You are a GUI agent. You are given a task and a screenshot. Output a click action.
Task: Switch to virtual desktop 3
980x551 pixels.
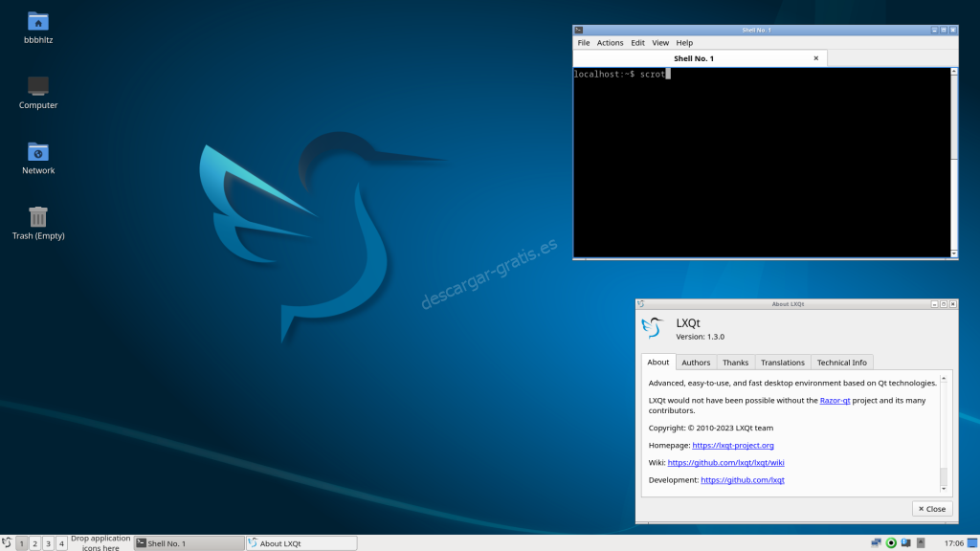click(48, 543)
